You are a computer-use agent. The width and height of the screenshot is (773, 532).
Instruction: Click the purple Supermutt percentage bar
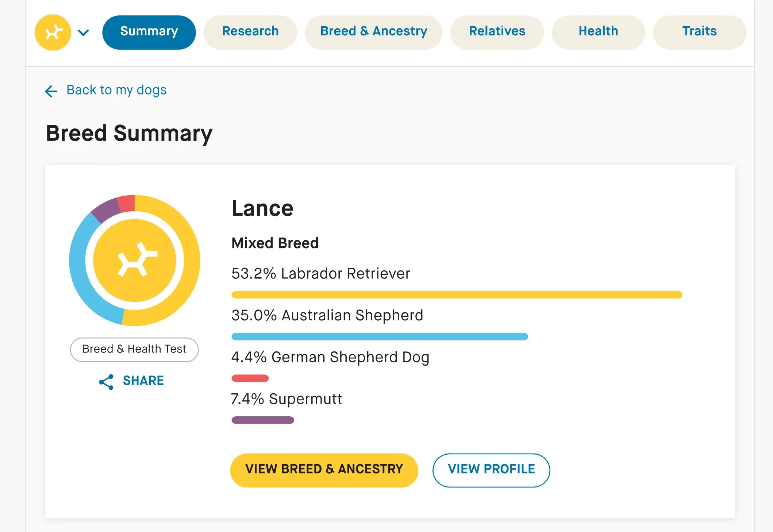point(263,420)
